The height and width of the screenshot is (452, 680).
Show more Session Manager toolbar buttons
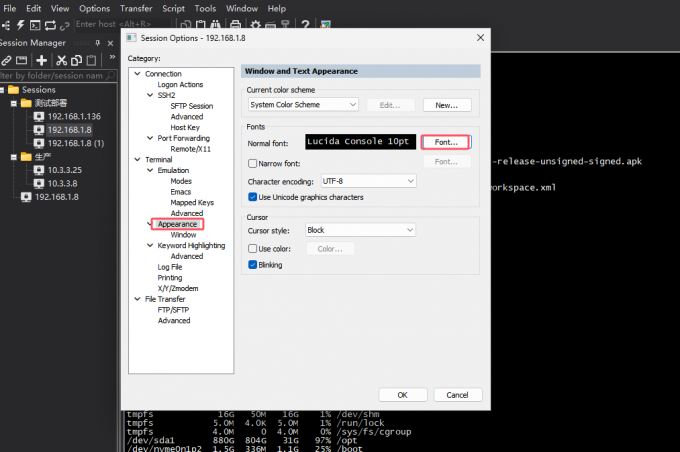click(x=112, y=57)
